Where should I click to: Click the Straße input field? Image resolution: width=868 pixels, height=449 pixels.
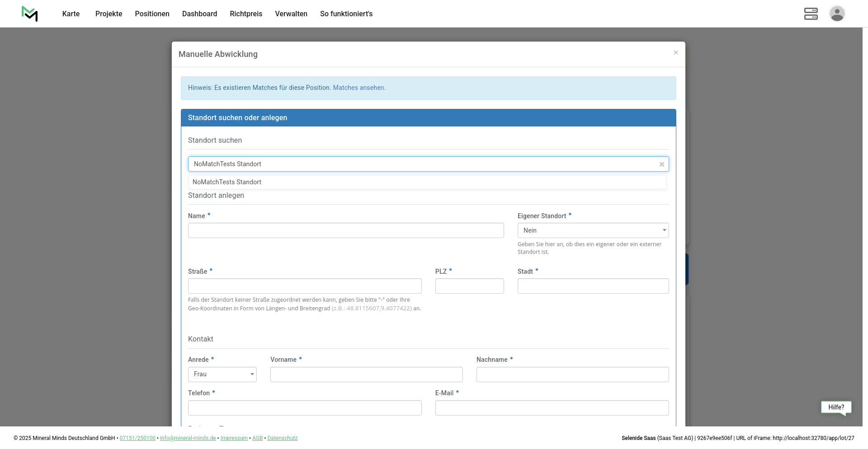pyautogui.click(x=305, y=286)
